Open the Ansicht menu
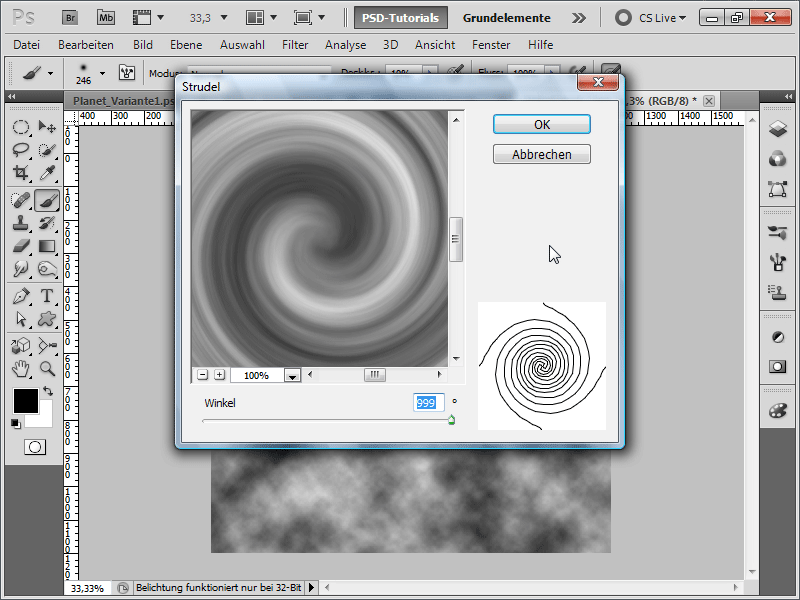 435,45
